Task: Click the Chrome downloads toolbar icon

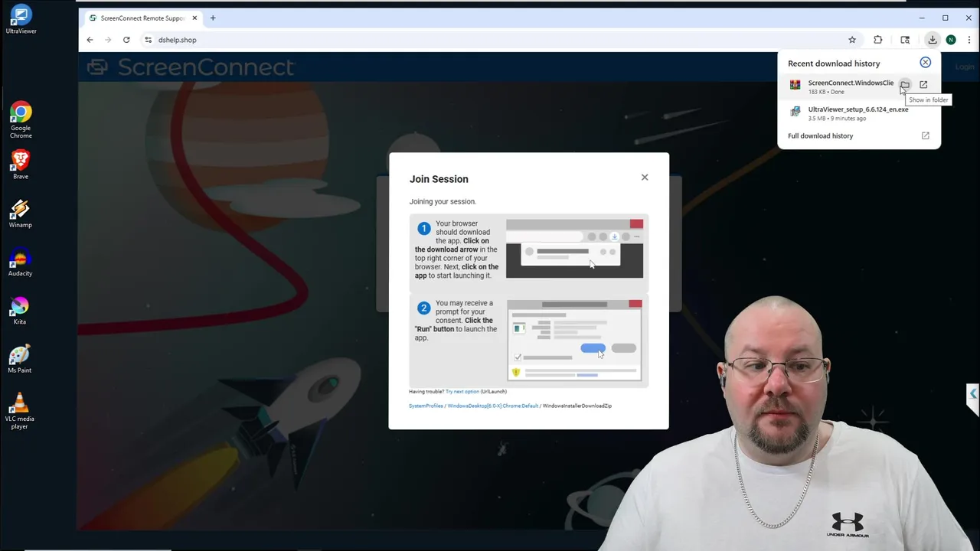Action: pos(932,40)
